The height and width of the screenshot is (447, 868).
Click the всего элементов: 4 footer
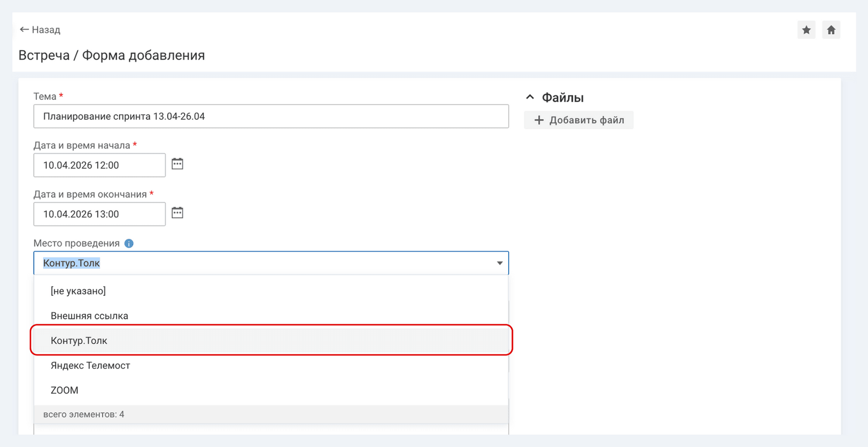84,415
